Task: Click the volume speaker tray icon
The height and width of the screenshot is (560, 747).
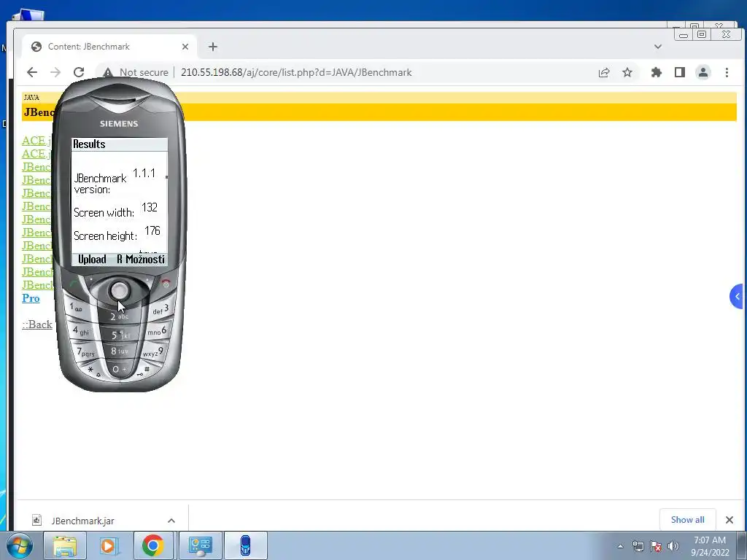Action: pyautogui.click(x=673, y=546)
